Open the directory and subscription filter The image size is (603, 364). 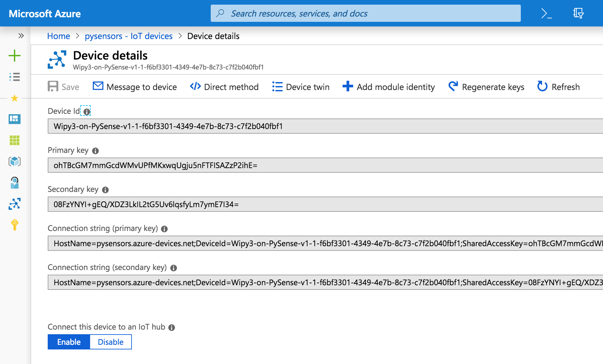click(579, 13)
